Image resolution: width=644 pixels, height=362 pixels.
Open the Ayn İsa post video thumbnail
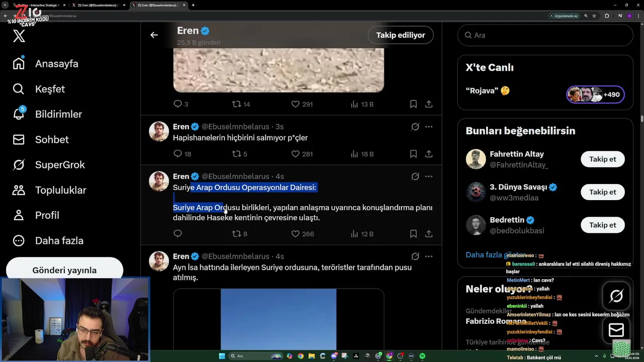[x=278, y=319]
